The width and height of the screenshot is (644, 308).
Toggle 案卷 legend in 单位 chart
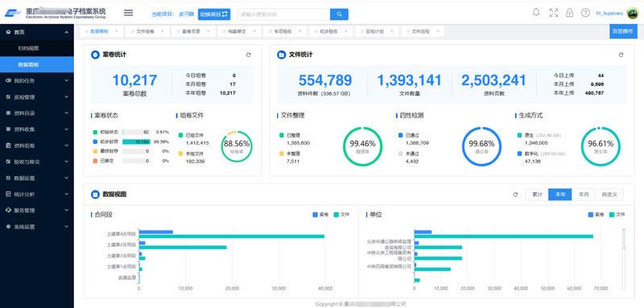(596, 215)
